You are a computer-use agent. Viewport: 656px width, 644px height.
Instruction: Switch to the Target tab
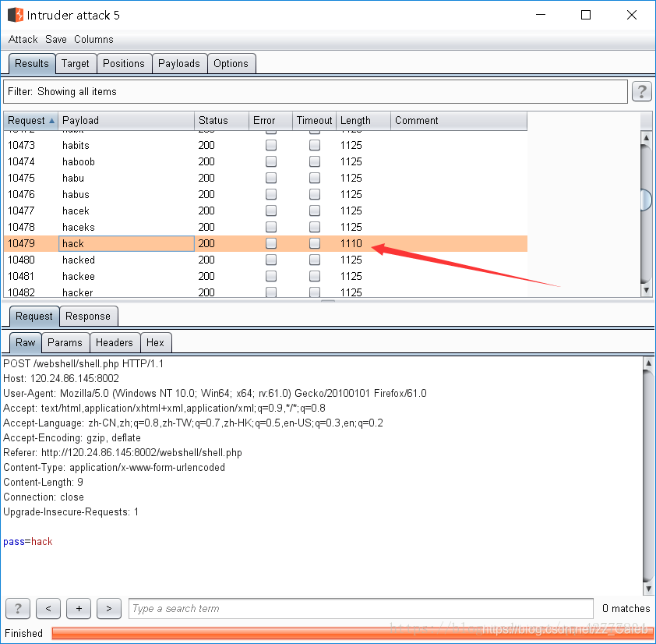[76, 64]
